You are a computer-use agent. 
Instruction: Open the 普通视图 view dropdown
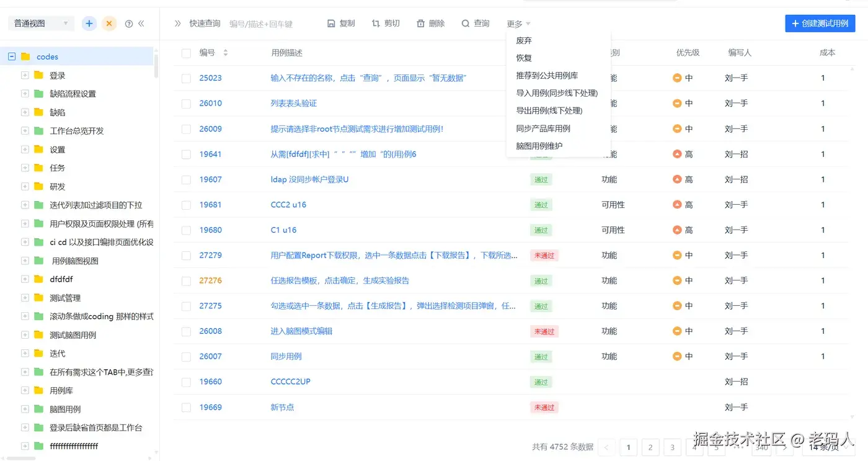pyautogui.click(x=41, y=24)
